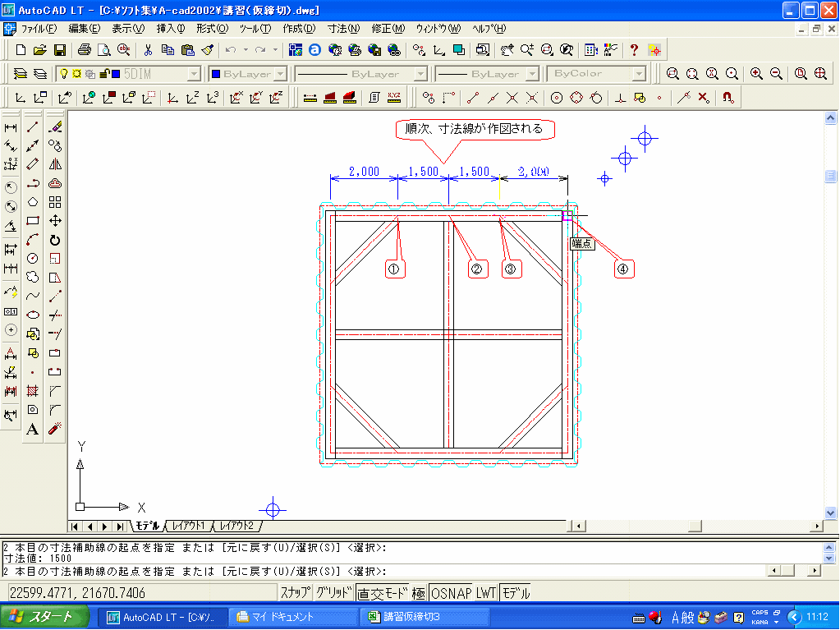Screen dimensions: 840x630
Task: Click the Zoom In magnifier icon
Action: [x=756, y=73]
